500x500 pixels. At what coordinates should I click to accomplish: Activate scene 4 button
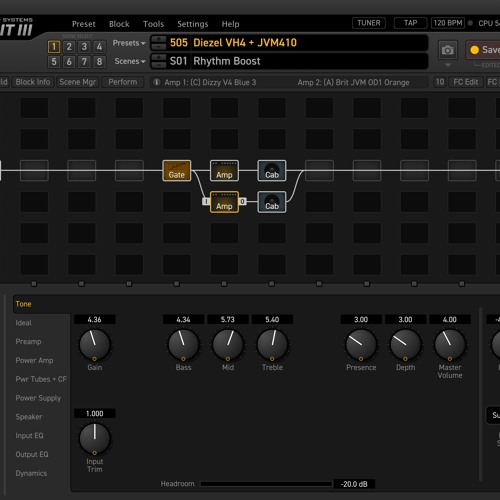(x=99, y=47)
